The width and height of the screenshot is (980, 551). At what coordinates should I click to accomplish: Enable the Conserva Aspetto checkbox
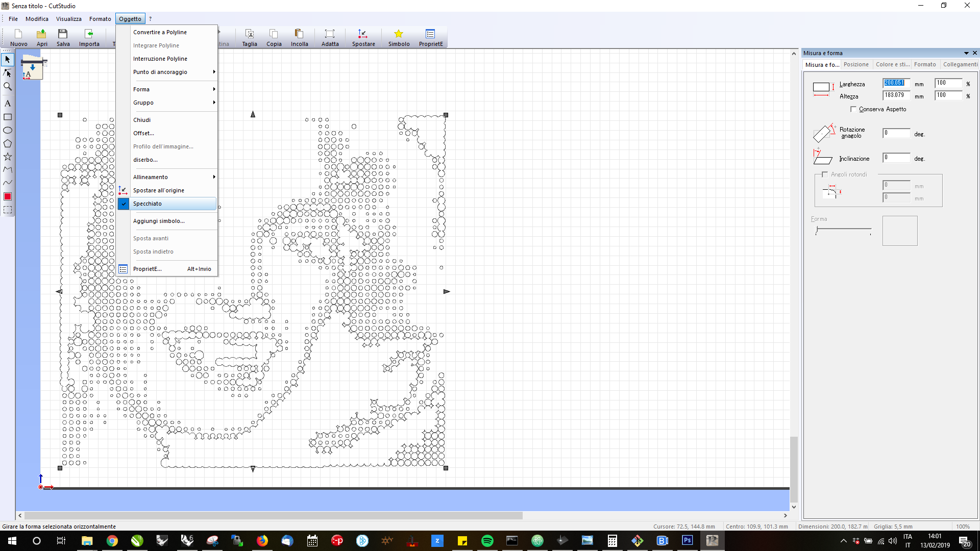click(x=853, y=109)
